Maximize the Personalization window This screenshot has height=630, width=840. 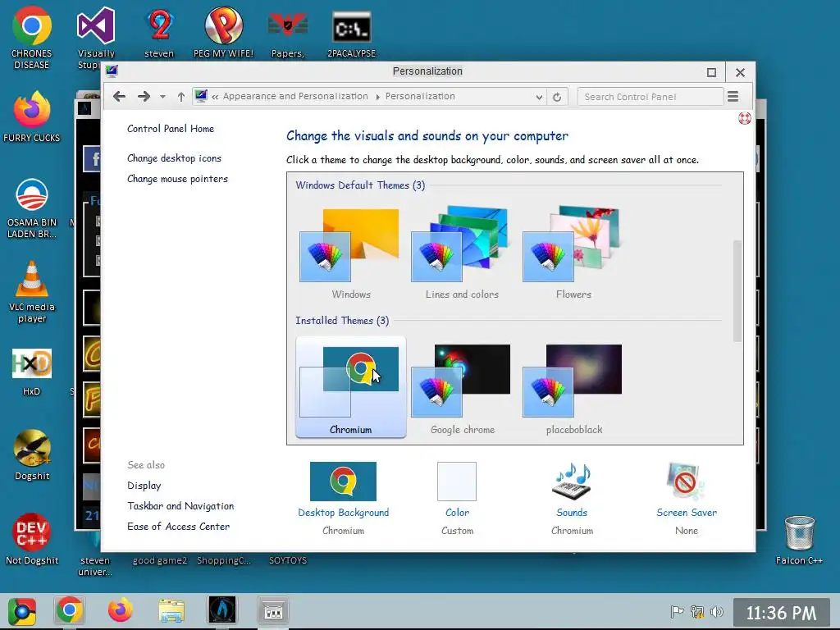(x=711, y=72)
